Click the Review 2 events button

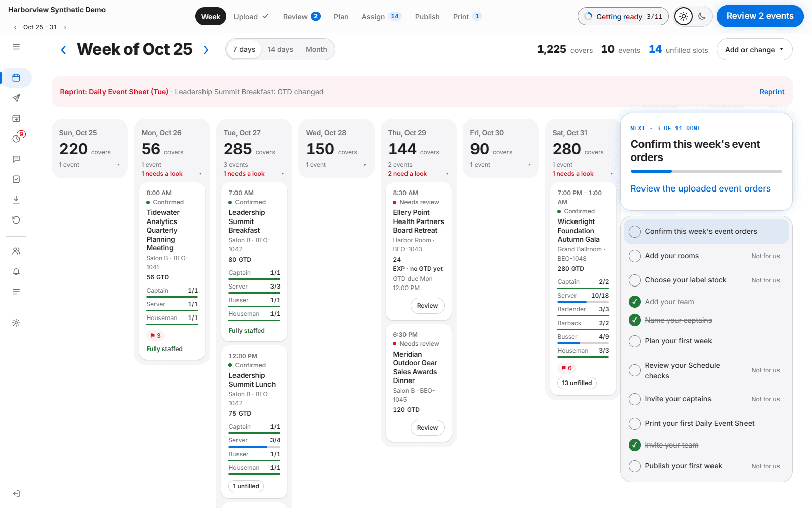[760, 16]
